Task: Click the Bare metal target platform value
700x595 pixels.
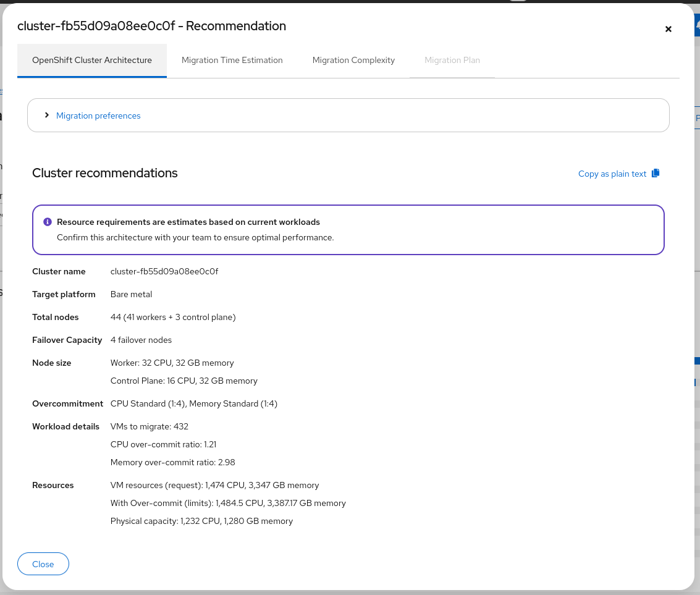Action: (x=131, y=294)
